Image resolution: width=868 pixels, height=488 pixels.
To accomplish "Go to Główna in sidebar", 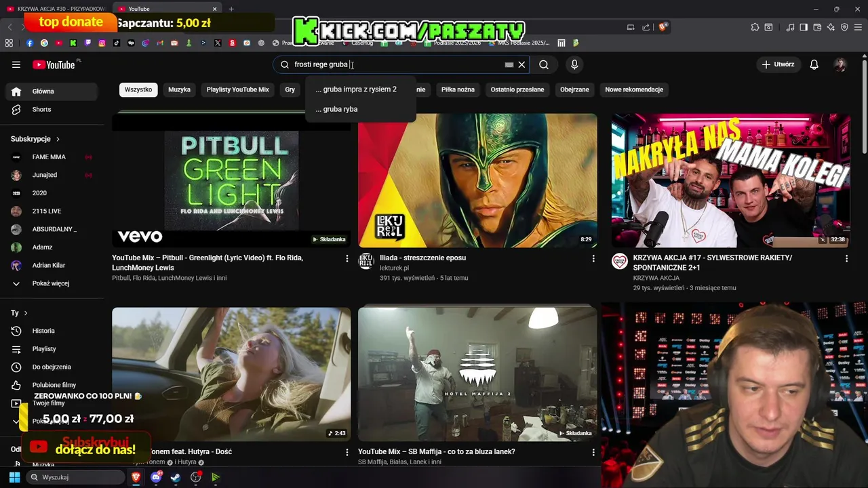I will coord(52,91).
